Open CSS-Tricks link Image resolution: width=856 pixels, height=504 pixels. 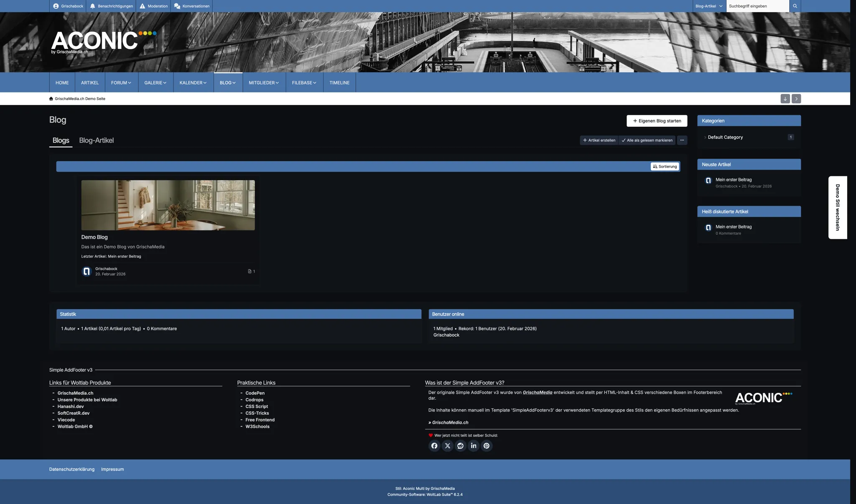click(257, 413)
